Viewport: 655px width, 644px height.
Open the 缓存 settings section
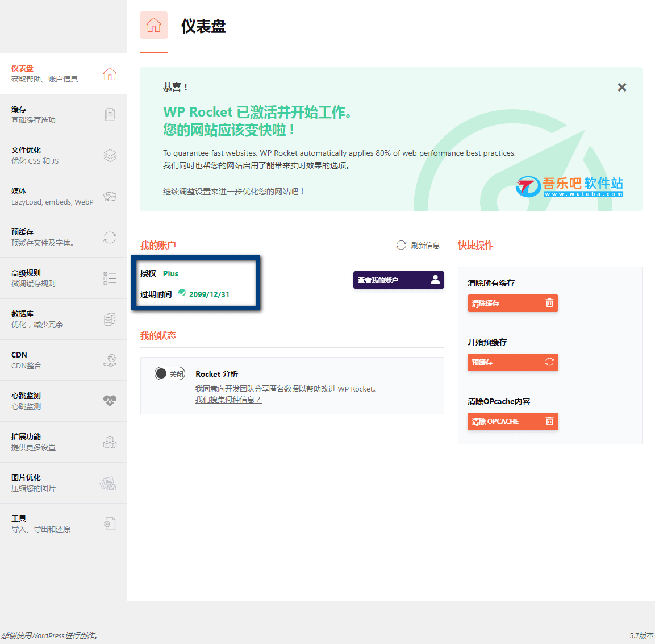(x=64, y=114)
